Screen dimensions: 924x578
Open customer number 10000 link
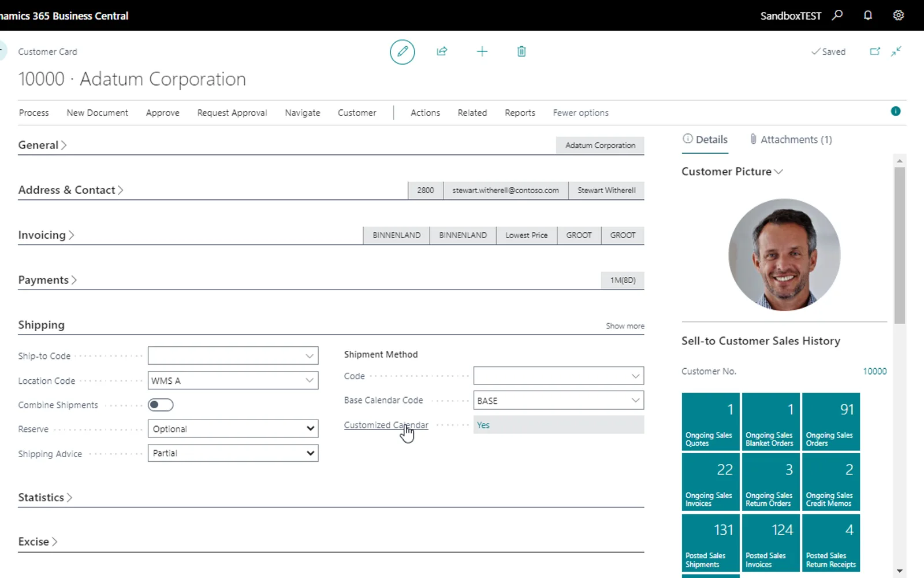(874, 371)
